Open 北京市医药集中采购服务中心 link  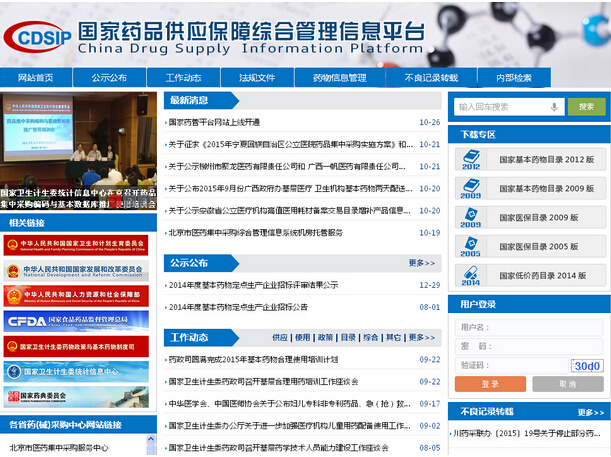(59, 448)
